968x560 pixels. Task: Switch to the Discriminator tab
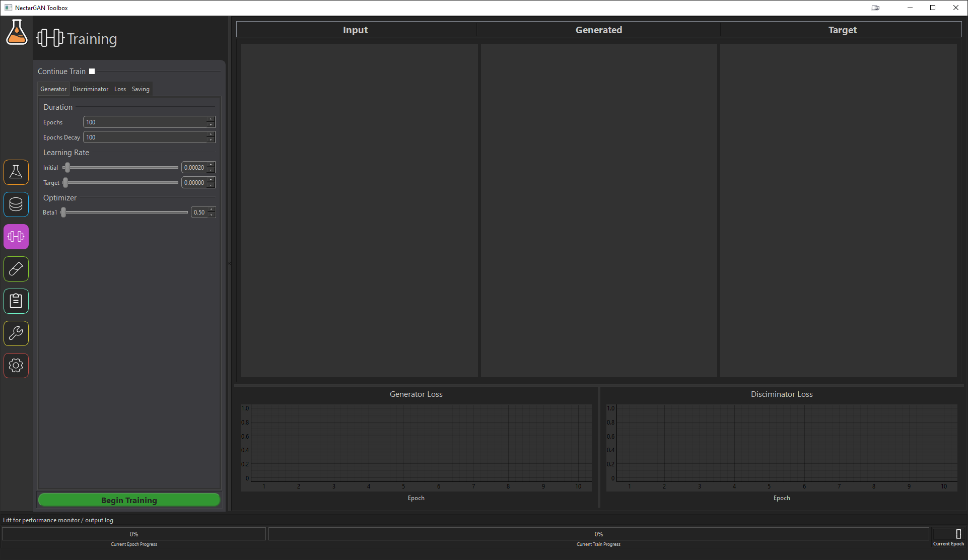(x=90, y=89)
